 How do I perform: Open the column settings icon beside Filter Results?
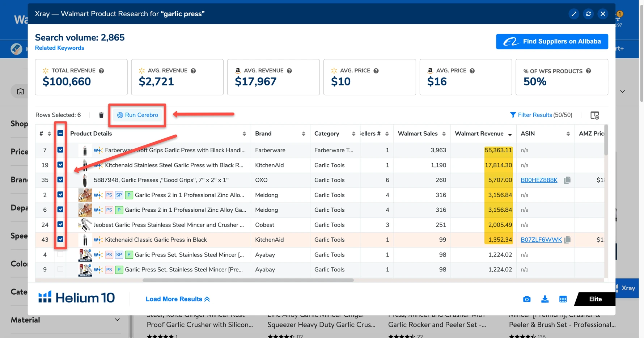click(x=595, y=115)
